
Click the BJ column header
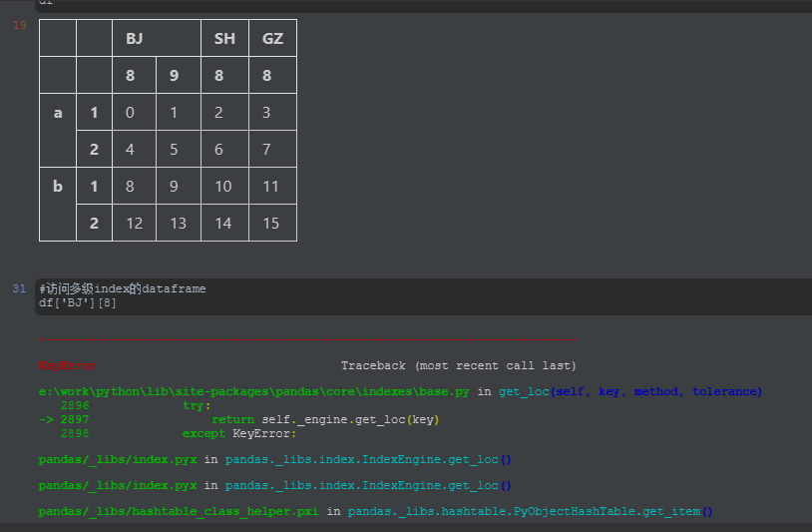tap(157, 38)
